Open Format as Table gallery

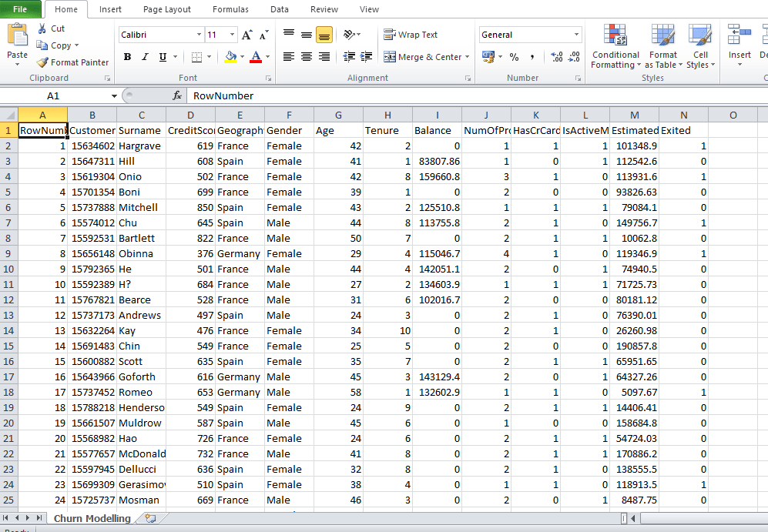tap(662, 46)
